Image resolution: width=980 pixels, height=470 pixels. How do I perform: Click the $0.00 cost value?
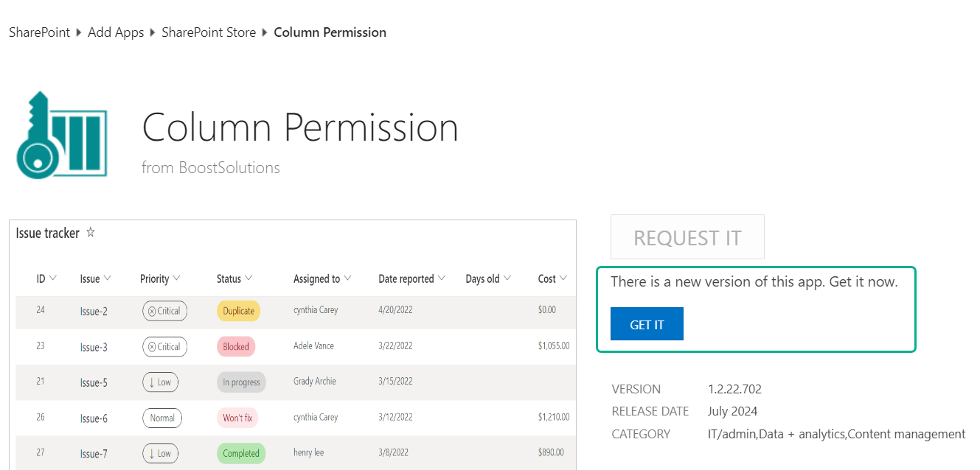(547, 309)
